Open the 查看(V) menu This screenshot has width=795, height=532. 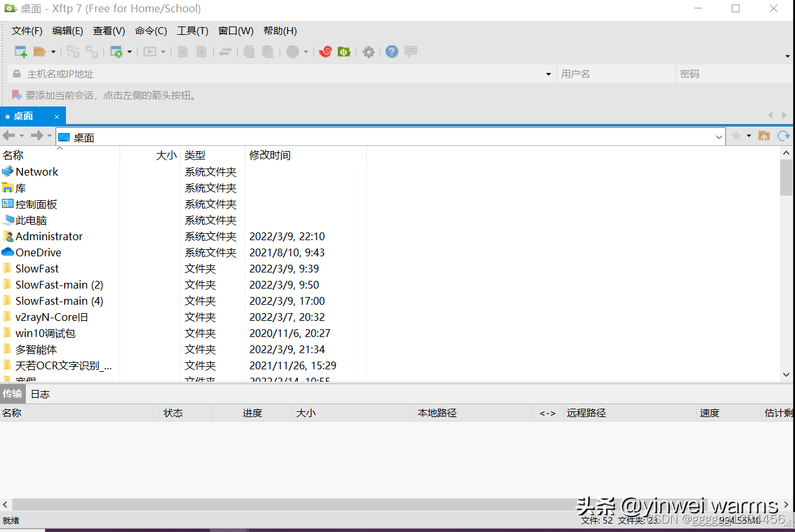coord(109,31)
